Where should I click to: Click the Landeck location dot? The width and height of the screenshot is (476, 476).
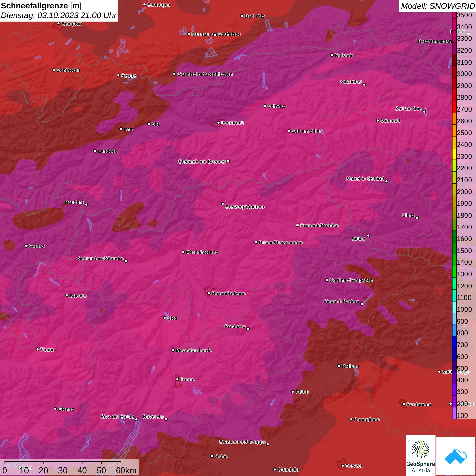(x=95, y=151)
